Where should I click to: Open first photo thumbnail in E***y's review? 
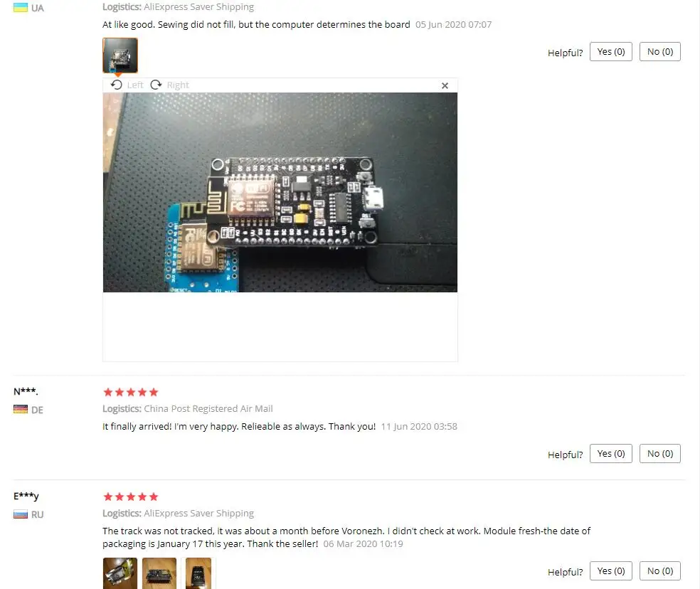120,573
